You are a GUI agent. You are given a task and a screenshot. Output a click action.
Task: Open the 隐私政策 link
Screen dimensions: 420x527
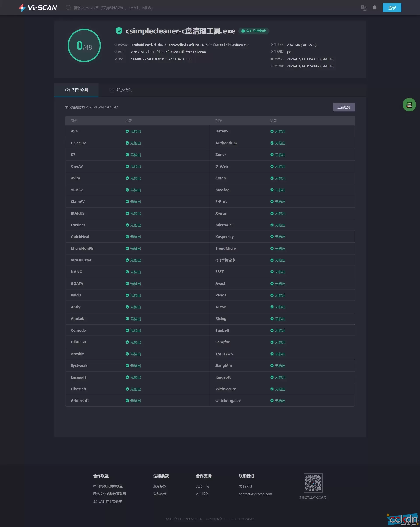pos(160,494)
